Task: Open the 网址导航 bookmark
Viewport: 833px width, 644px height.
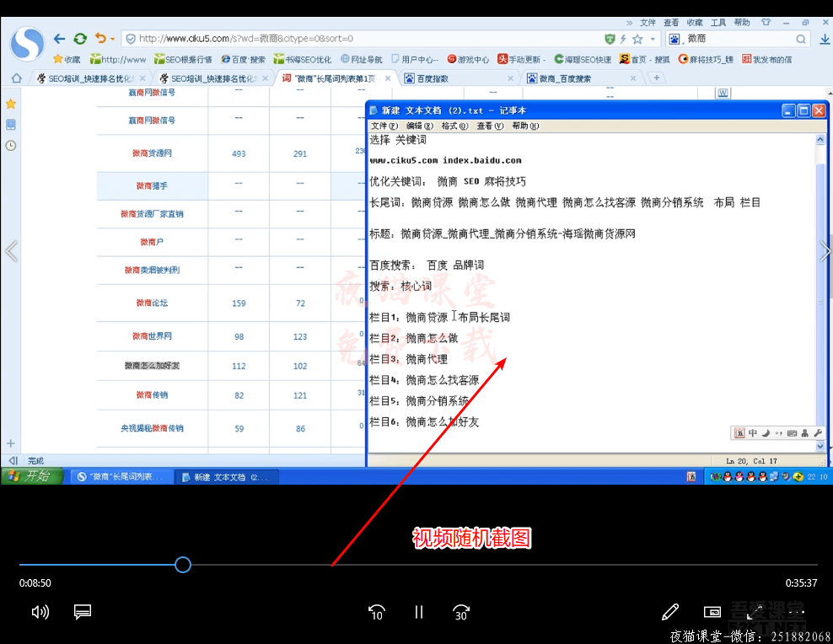Action: (x=361, y=60)
